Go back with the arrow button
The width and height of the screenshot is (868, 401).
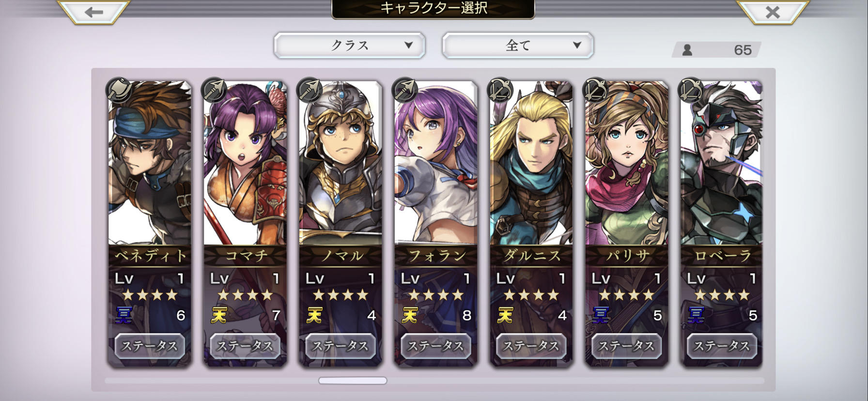click(94, 12)
